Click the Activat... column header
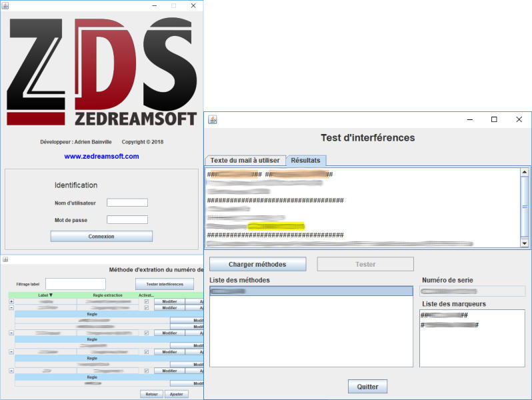 [x=146, y=295]
